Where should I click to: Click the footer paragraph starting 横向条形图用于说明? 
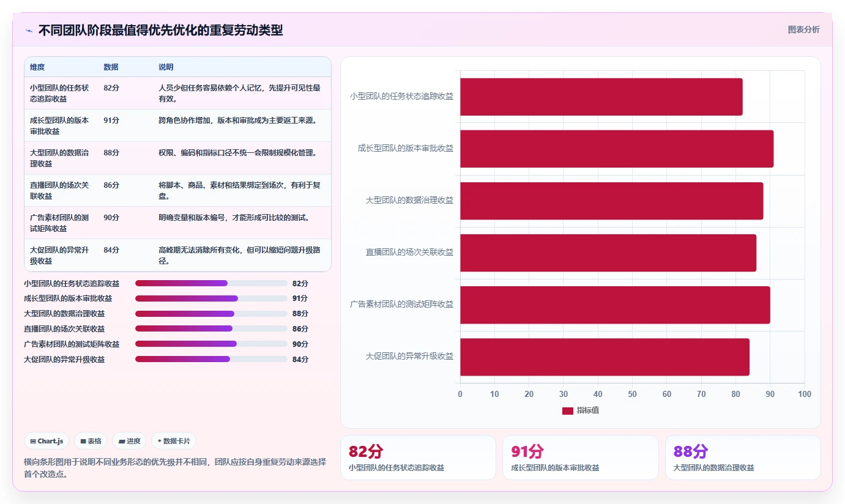point(175,467)
